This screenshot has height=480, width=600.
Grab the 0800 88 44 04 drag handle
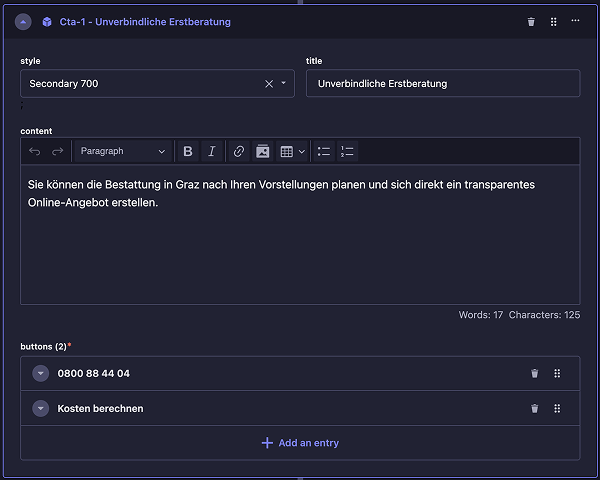(x=557, y=373)
